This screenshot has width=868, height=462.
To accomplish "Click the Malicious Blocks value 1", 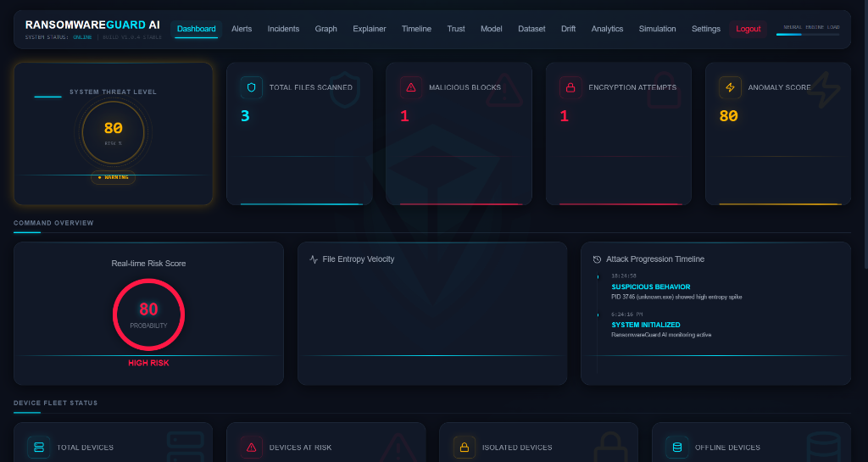I will point(404,116).
